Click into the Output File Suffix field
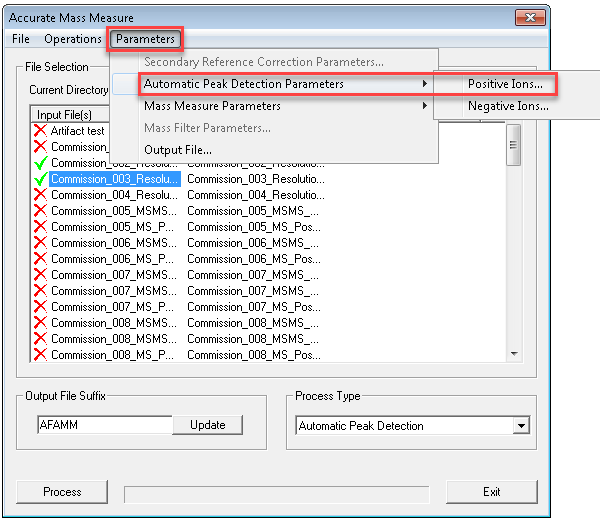 (104, 425)
